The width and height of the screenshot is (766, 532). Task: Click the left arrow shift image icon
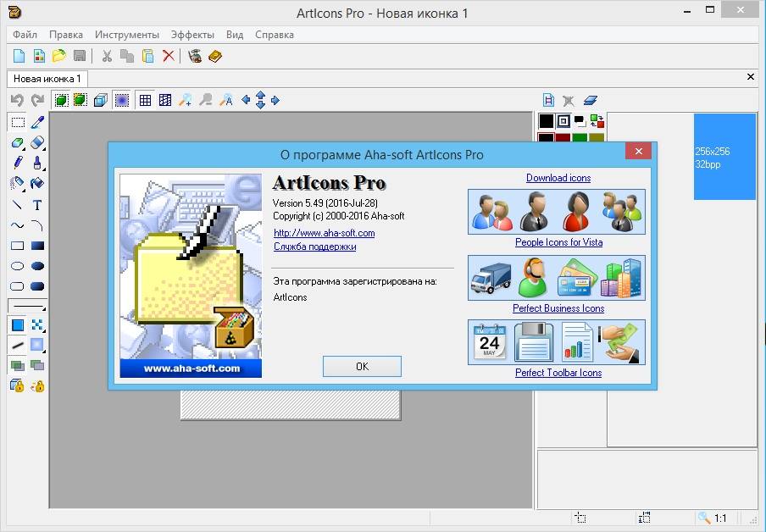pos(246,100)
